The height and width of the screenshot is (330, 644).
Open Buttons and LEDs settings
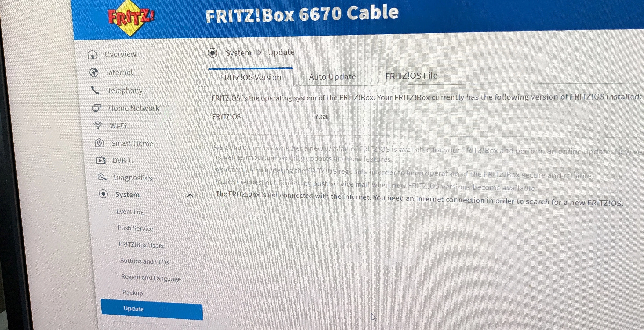pyautogui.click(x=144, y=261)
